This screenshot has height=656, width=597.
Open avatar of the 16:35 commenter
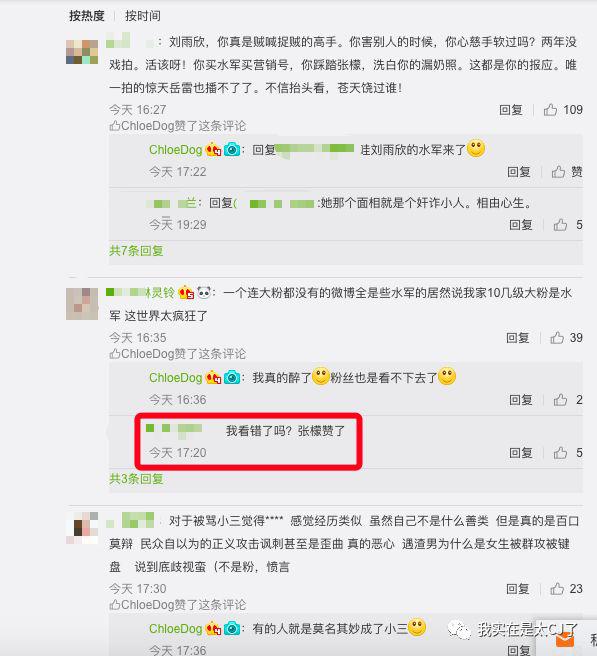click(82, 304)
